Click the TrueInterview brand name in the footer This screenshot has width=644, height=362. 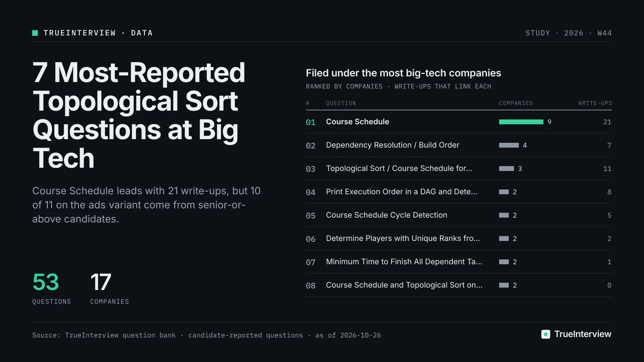pyautogui.click(x=583, y=334)
